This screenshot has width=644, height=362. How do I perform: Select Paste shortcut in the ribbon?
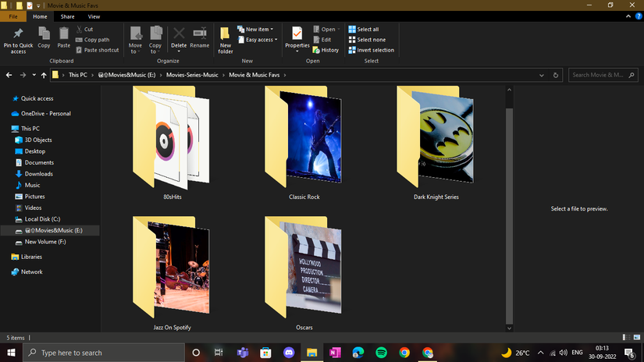tap(98, 50)
